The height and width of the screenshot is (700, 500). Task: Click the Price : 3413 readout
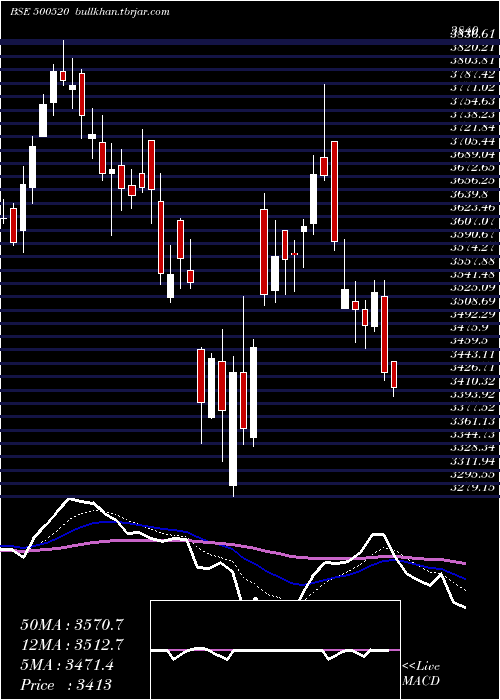click(66, 685)
